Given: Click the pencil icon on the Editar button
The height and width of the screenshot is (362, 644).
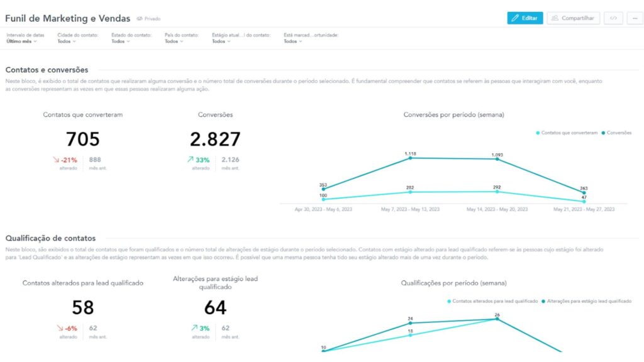Looking at the screenshot, I should click(516, 18).
